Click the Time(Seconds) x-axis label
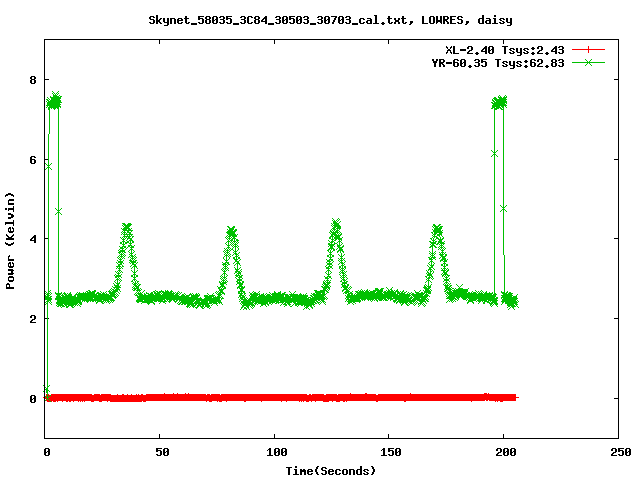This screenshot has height=480, width=640. click(331, 470)
